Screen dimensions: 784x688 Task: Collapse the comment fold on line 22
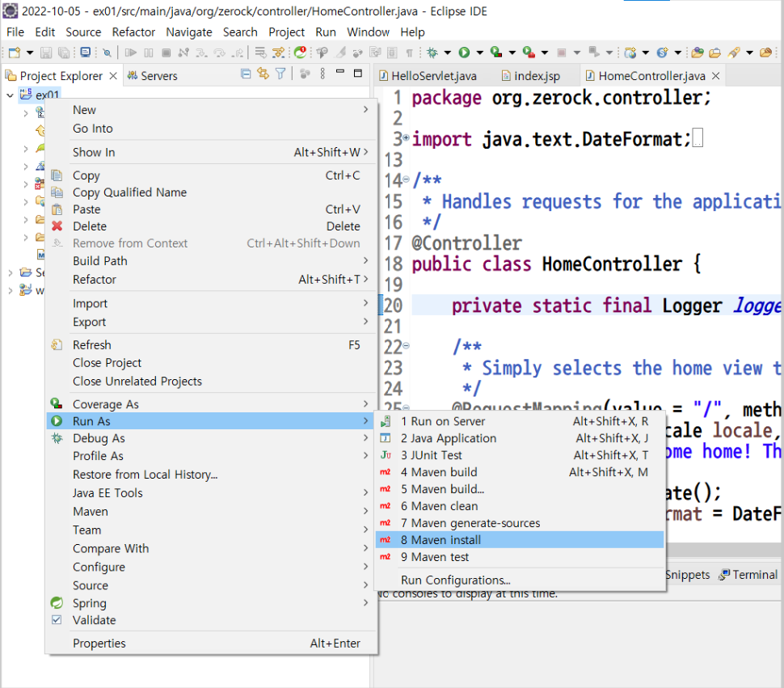pos(406,345)
